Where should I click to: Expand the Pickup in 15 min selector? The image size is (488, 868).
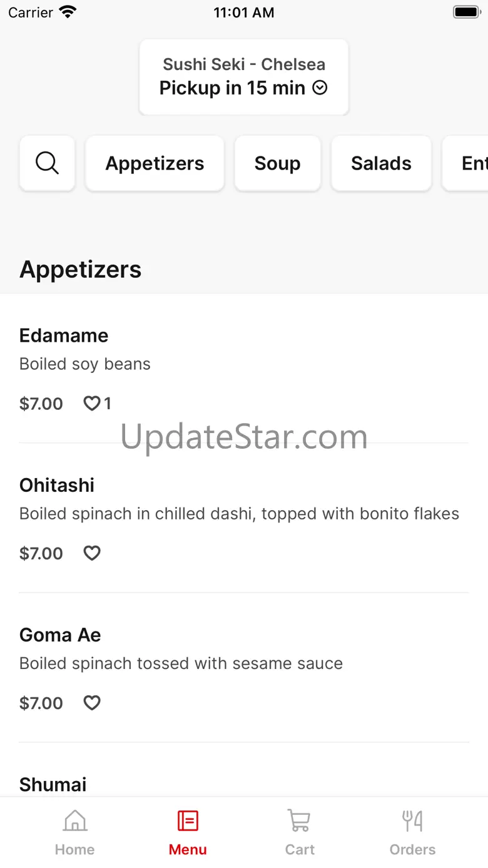click(x=243, y=88)
